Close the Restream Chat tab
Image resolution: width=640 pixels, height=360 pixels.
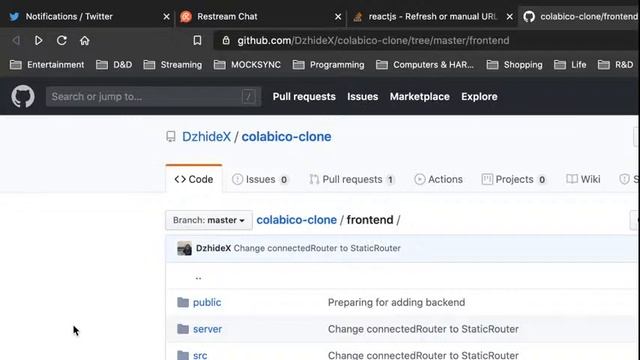(x=338, y=17)
